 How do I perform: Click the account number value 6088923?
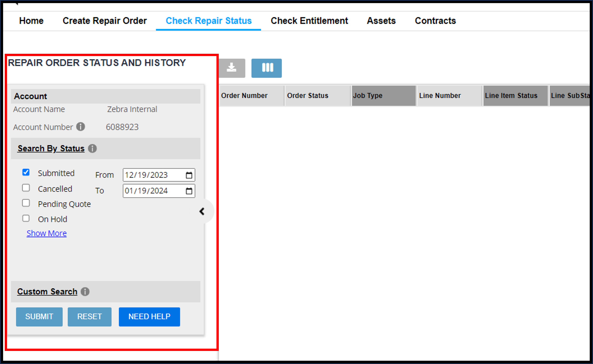[x=122, y=127]
